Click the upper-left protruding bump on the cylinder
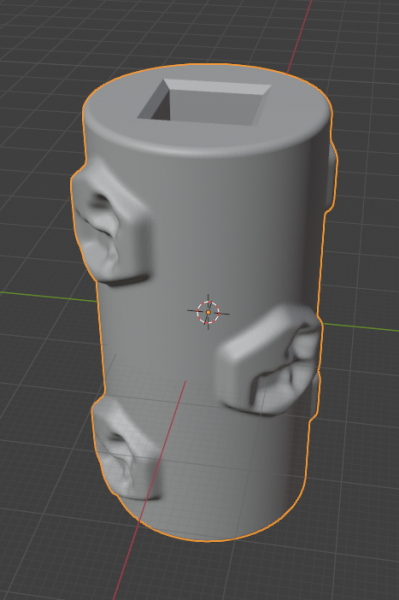399x600 pixels. (111, 222)
